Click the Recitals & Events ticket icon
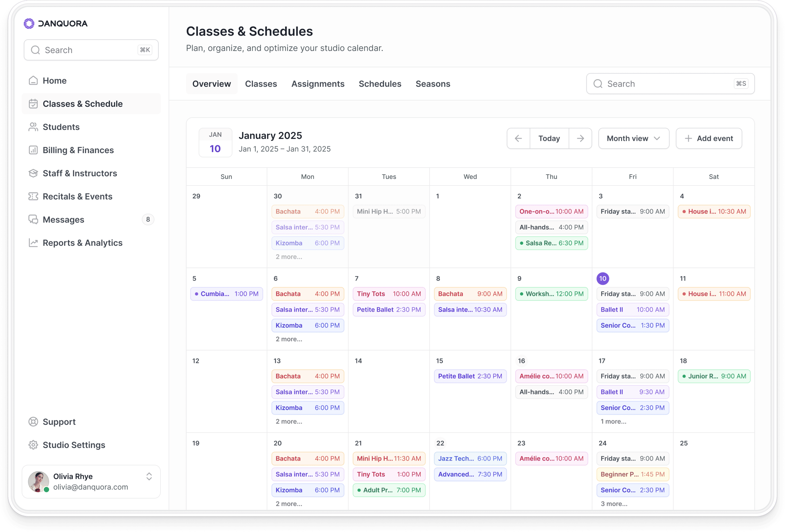 click(x=33, y=196)
